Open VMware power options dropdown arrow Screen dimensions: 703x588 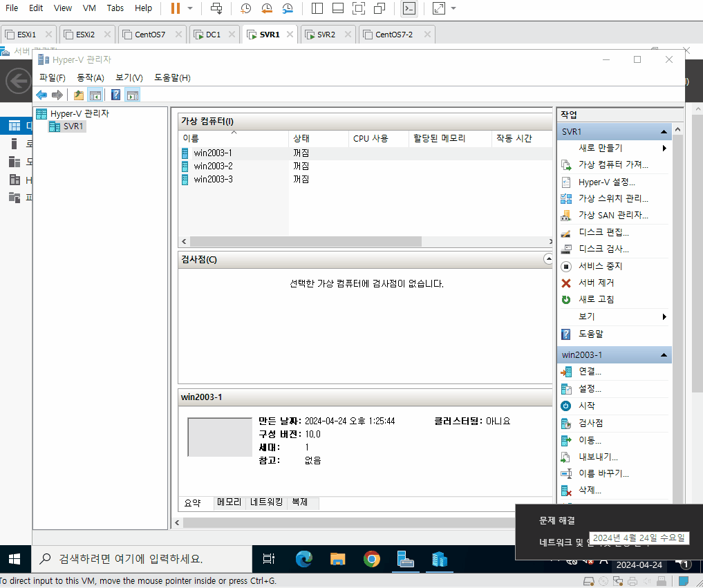click(190, 8)
